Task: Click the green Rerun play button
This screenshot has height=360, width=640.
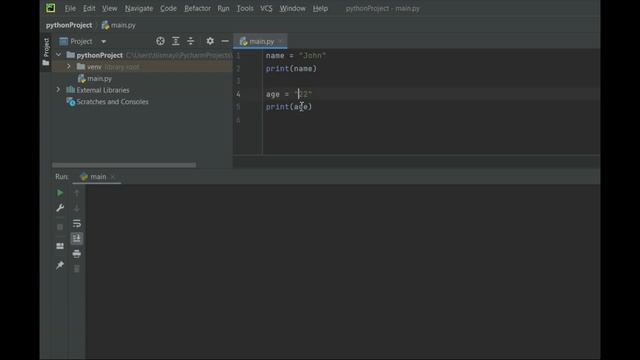Action: pyautogui.click(x=60, y=193)
